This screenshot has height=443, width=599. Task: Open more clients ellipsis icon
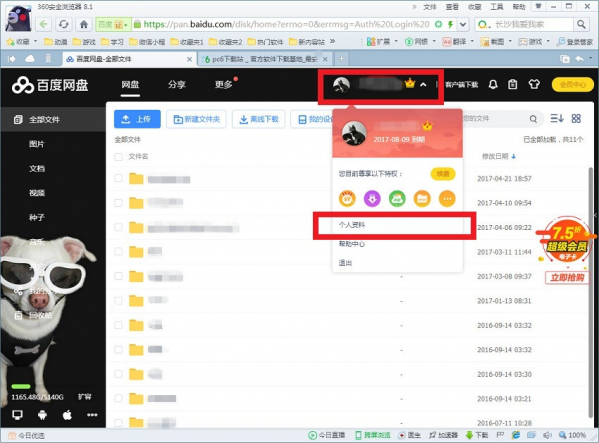pos(92,415)
